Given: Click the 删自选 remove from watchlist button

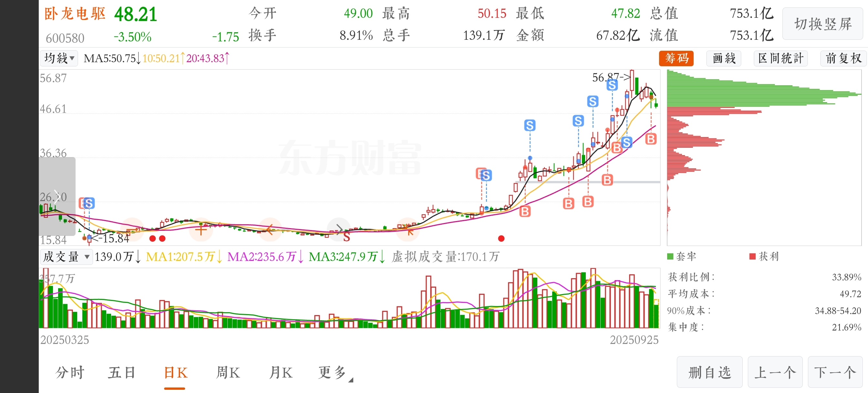Looking at the screenshot, I should click(709, 372).
